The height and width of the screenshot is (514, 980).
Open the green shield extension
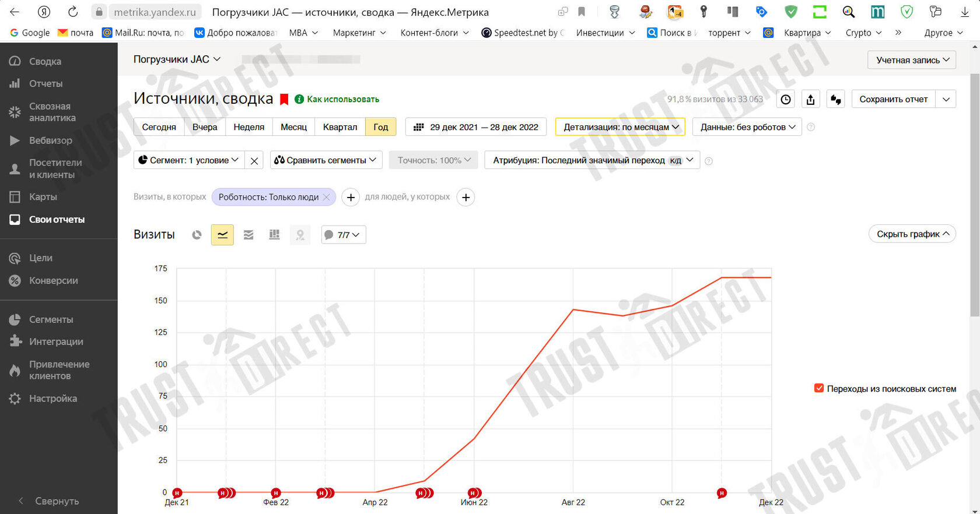(790, 12)
